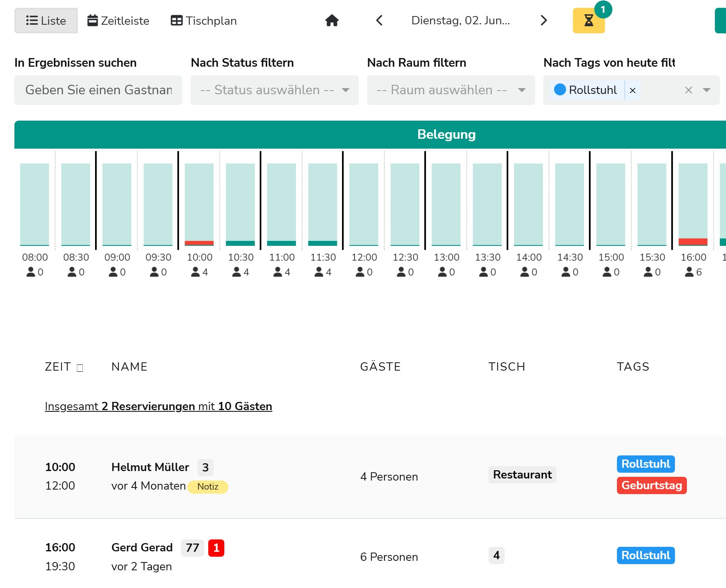Open the tags filter dropdown arrow
The height and width of the screenshot is (588, 726).
707,90
